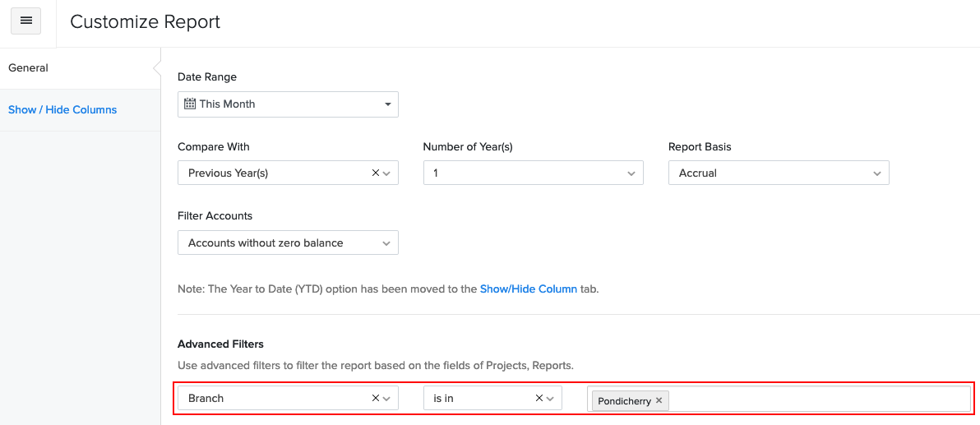Switch to the General tab
This screenshot has width=980, height=425.
[29, 68]
